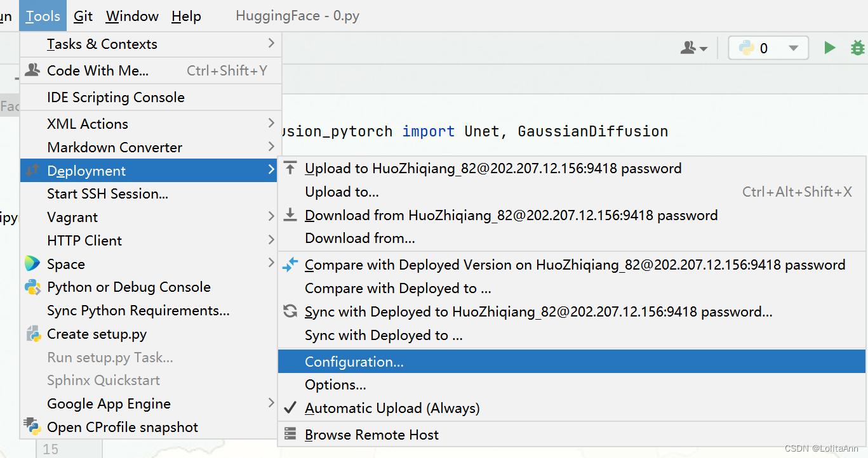Open the Help menu

coord(186,16)
